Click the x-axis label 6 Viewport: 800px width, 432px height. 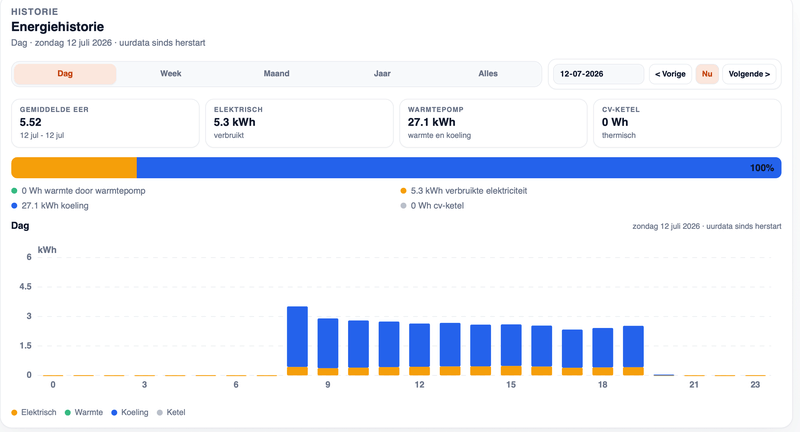pos(236,385)
